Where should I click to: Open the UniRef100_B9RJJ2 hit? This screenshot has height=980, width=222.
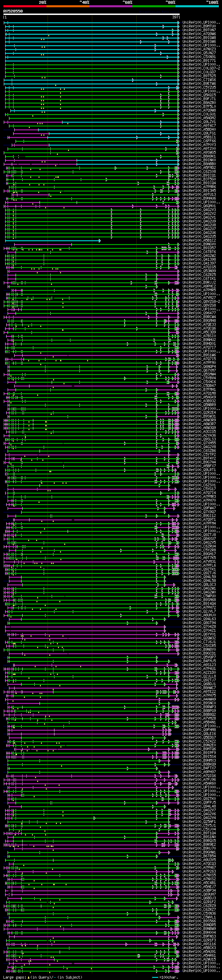[199, 282]
